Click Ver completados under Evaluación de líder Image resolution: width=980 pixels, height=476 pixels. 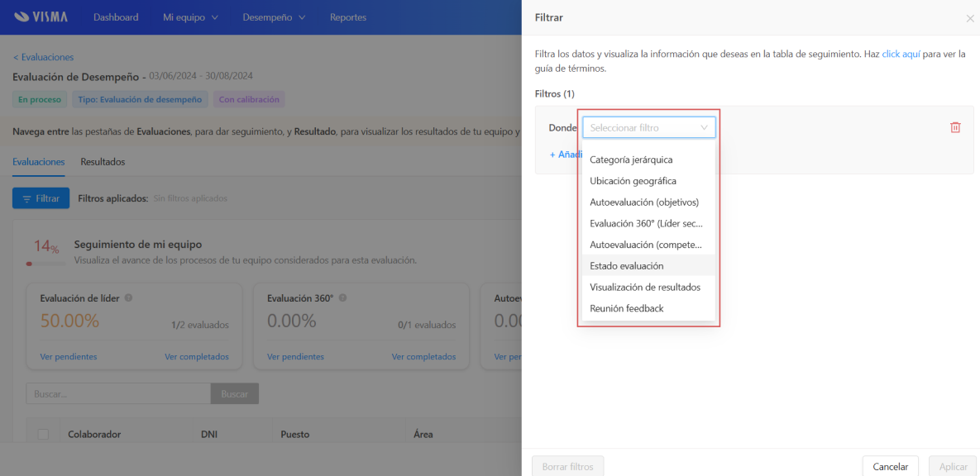[197, 357]
